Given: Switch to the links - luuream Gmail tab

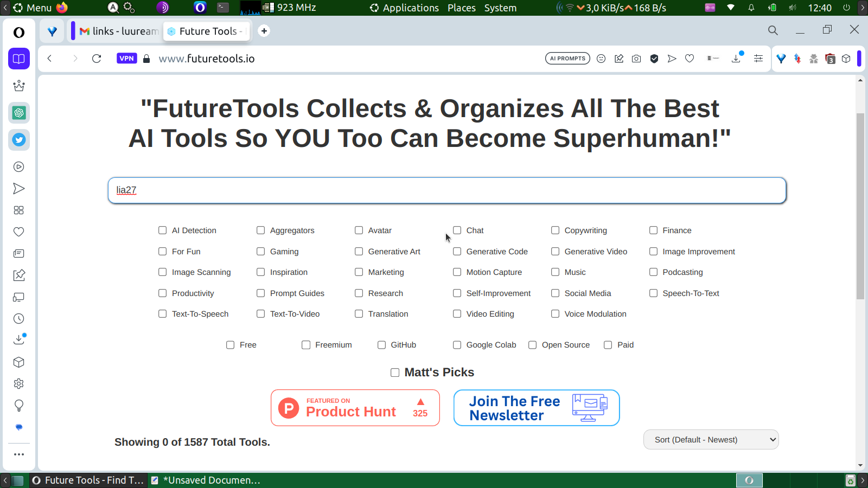Looking at the screenshot, I should (x=119, y=31).
